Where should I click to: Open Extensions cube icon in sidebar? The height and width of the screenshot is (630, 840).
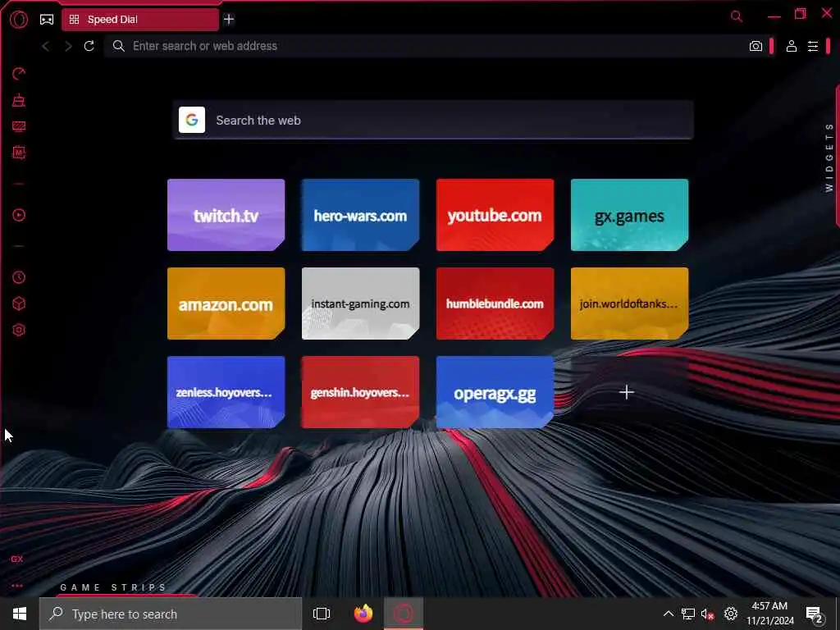coord(19,304)
